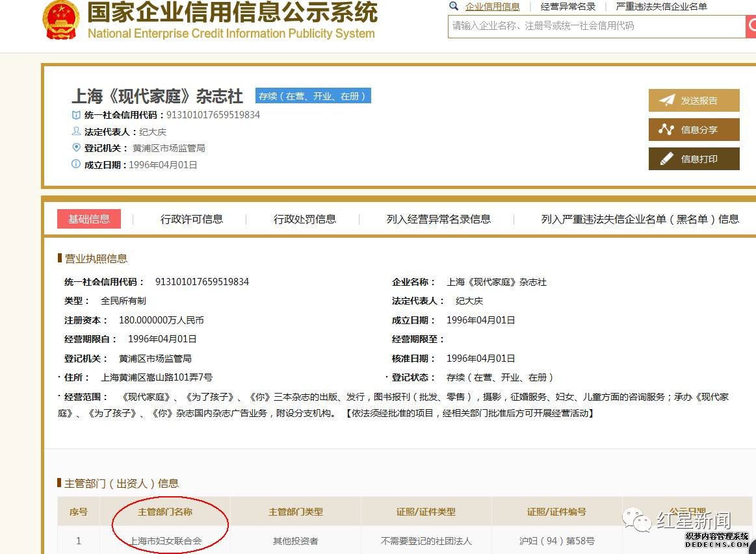Image resolution: width=756 pixels, height=554 pixels.
Task: Open the 企业信用信息 link
Action: pyautogui.click(x=492, y=6)
